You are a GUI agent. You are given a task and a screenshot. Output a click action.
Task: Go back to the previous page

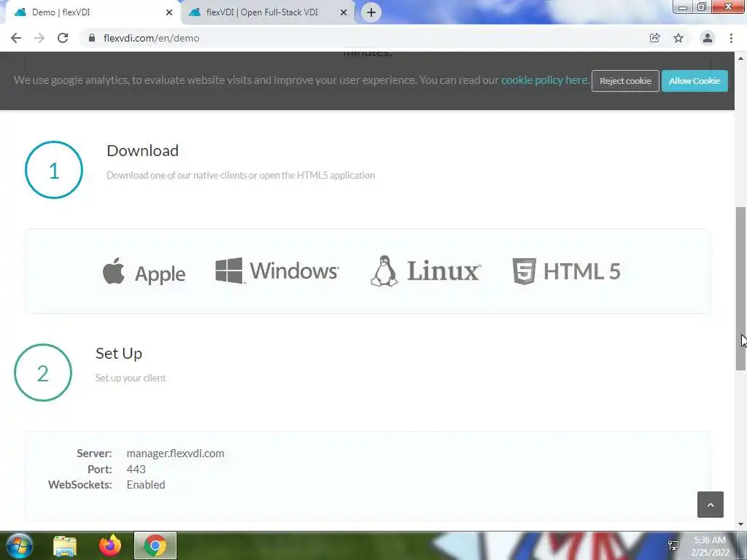(x=16, y=38)
